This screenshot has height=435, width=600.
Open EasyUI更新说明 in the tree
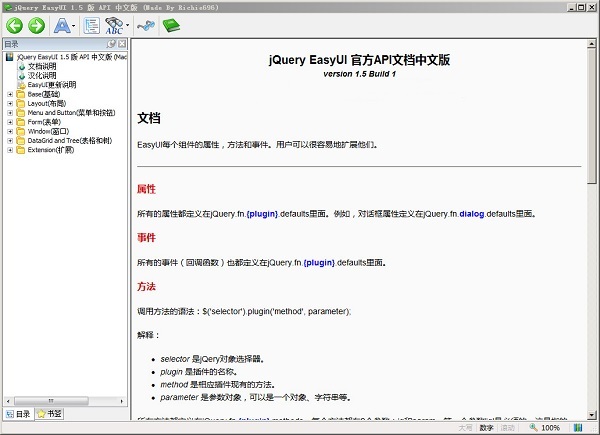52,85
